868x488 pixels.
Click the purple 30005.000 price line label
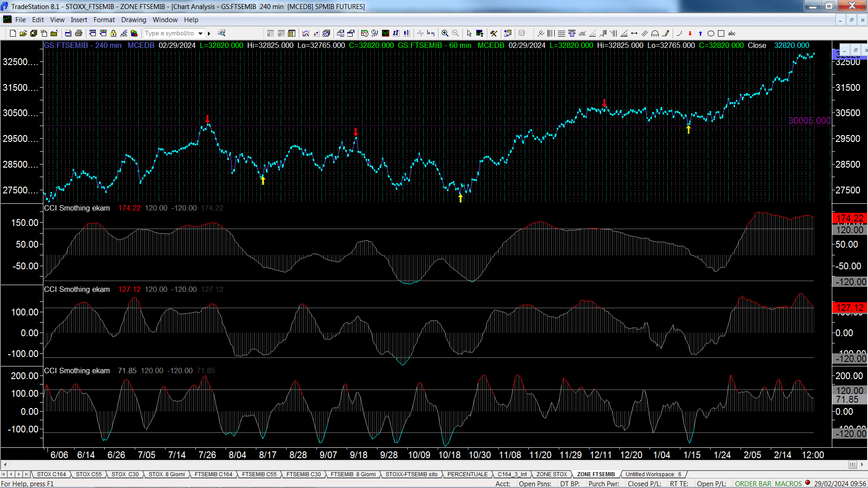coord(809,121)
